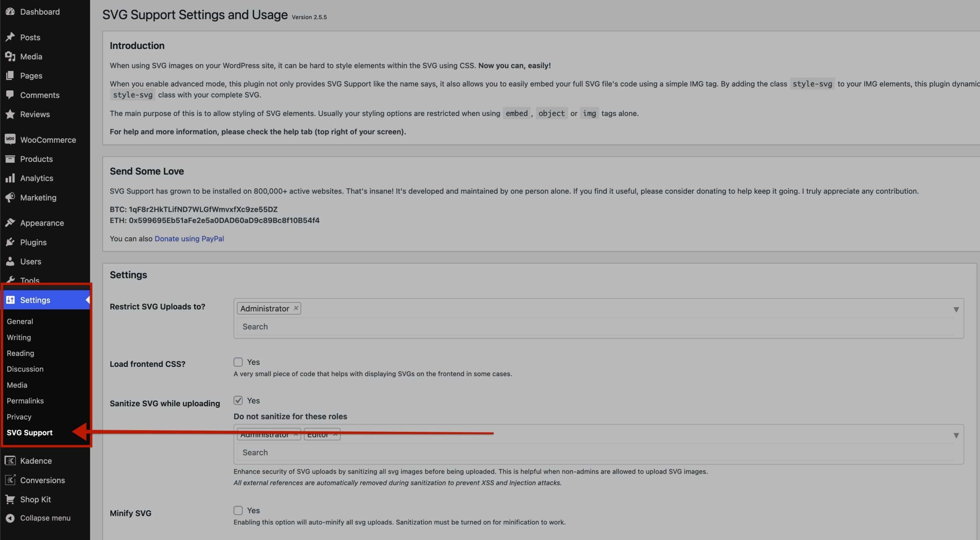The width and height of the screenshot is (980, 540).
Task: Click the Conversions icon in sidebar
Action: point(10,480)
